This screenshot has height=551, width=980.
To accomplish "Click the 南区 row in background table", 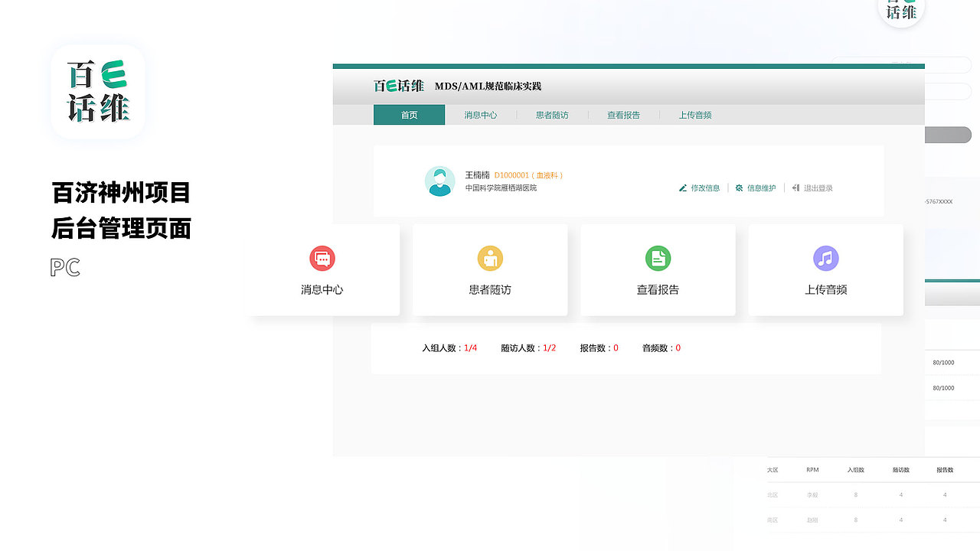I will [873, 520].
